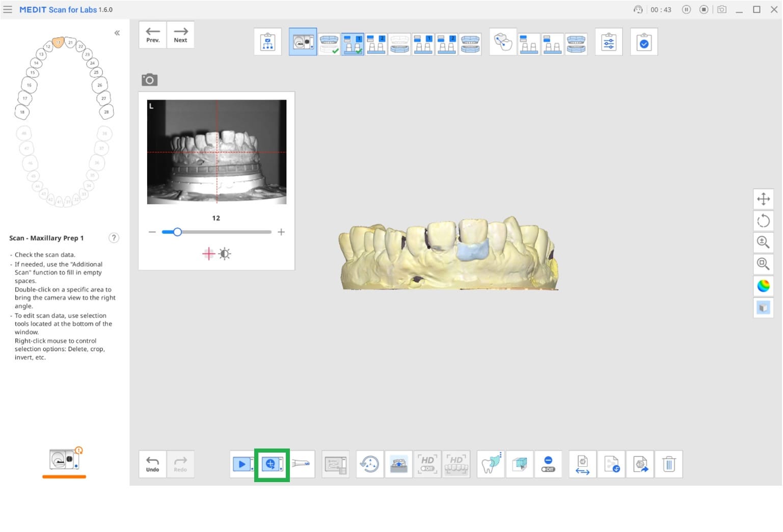
Task: Click the 'Scan - Maxillary Prep 1' heading
Action: 46,238
